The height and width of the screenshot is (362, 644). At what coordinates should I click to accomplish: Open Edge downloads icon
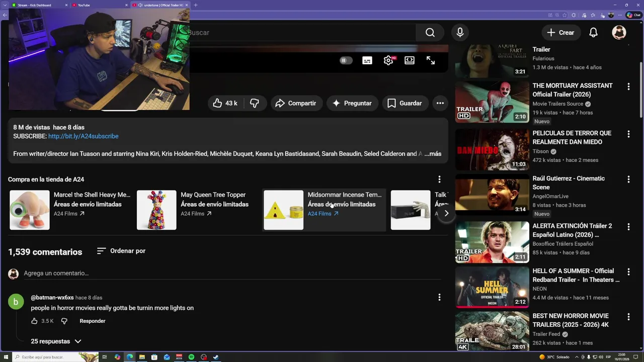pyautogui.click(x=602, y=15)
